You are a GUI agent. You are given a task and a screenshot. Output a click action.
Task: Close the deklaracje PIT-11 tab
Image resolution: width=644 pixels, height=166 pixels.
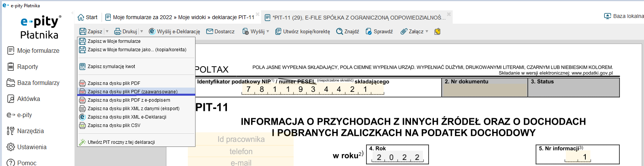[x=258, y=14]
